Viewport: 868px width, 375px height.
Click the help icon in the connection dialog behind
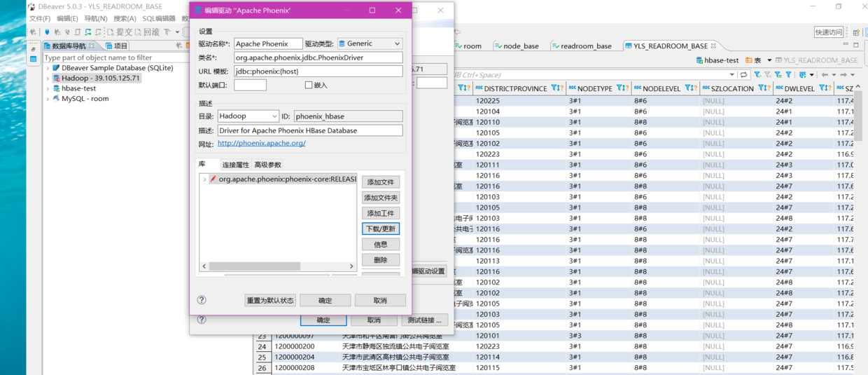[202, 320]
